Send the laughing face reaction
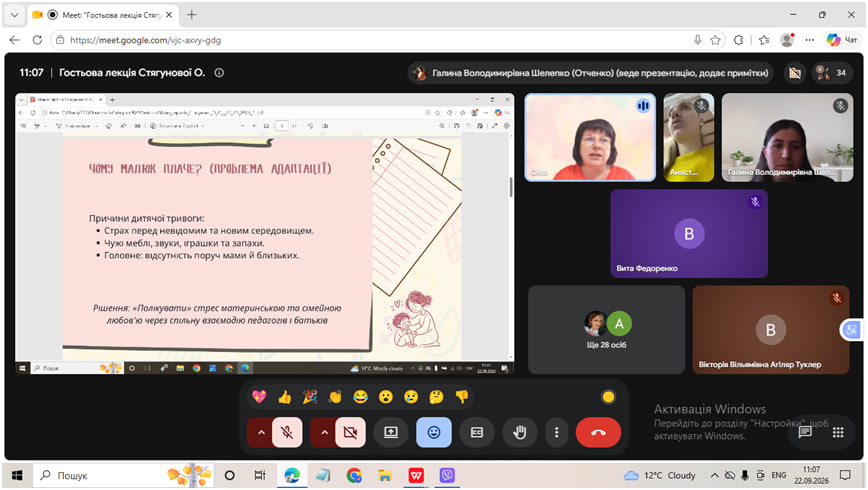This screenshot has height=490, width=868. [360, 396]
